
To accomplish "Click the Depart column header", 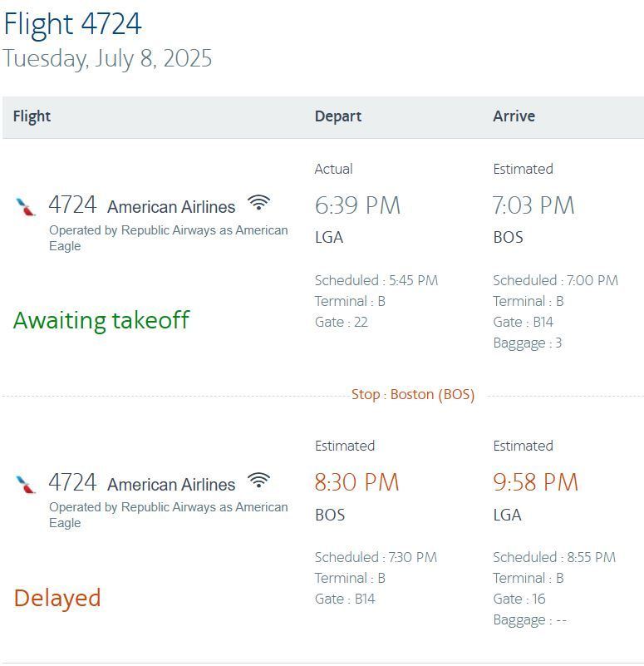I will 337,116.
